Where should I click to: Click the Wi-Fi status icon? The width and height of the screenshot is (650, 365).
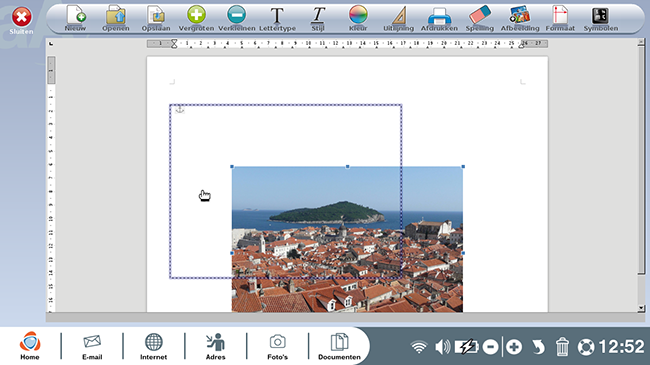coord(419,347)
